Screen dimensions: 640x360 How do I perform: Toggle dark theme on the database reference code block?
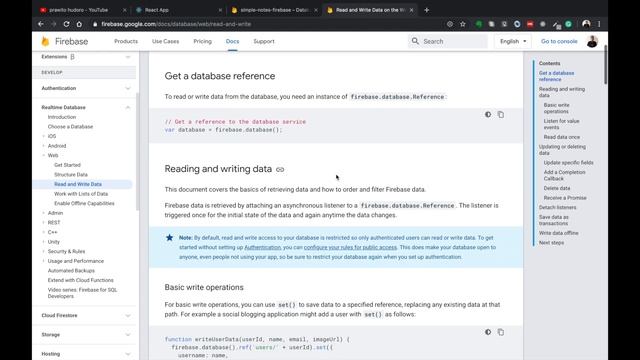(x=488, y=115)
